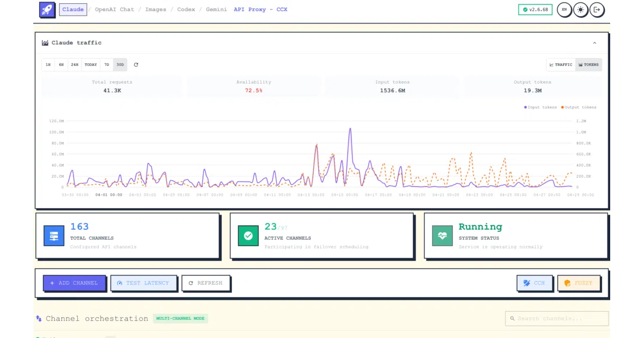Image resolution: width=644 pixels, height=338 pixels.
Task: Click the rocket logo icon
Action: (47, 9)
